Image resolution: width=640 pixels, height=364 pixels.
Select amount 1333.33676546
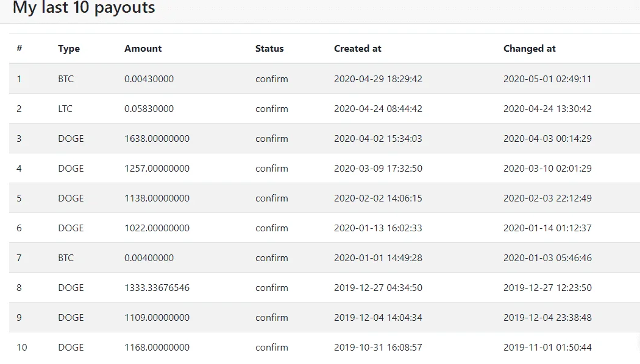[157, 288]
